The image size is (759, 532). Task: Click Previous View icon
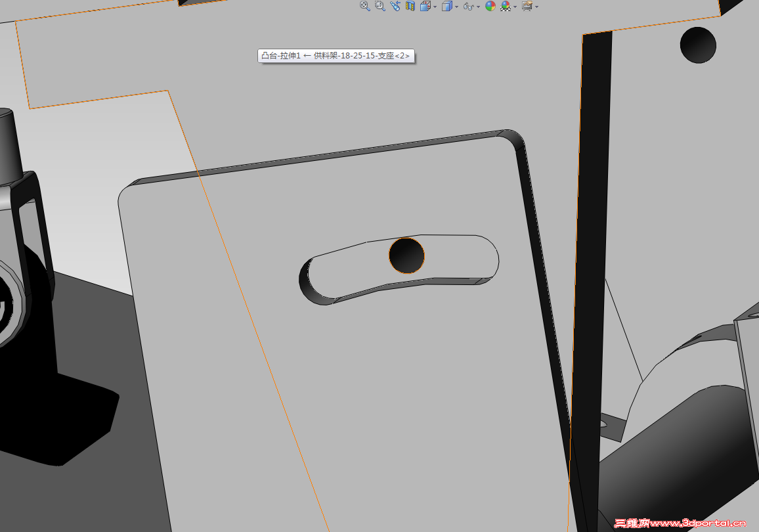tap(395, 6)
